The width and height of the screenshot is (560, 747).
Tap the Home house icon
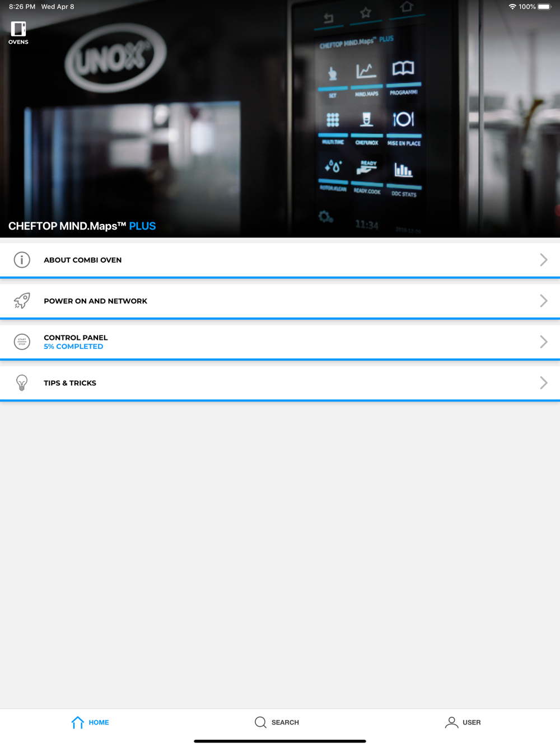click(x=77, y=722)
